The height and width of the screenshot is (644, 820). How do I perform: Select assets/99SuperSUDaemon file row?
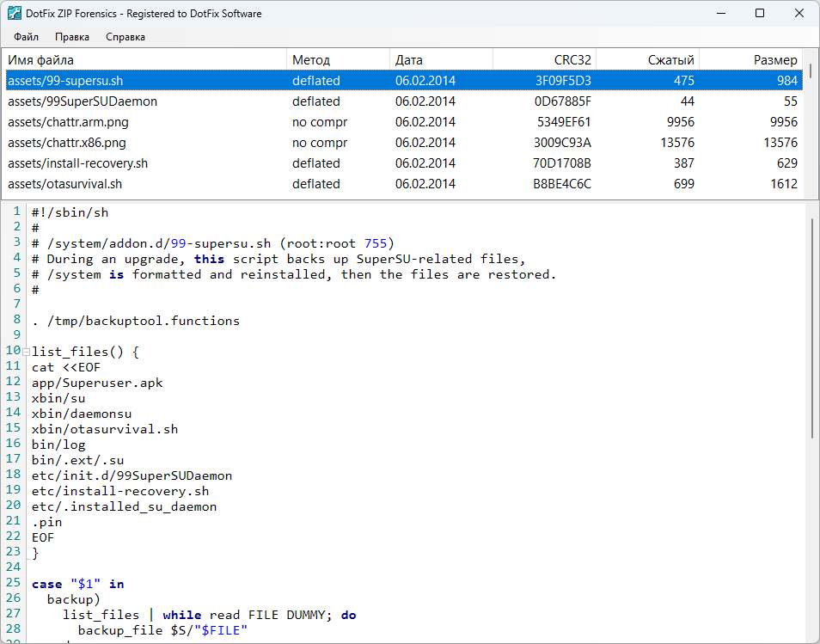(404, 101)
